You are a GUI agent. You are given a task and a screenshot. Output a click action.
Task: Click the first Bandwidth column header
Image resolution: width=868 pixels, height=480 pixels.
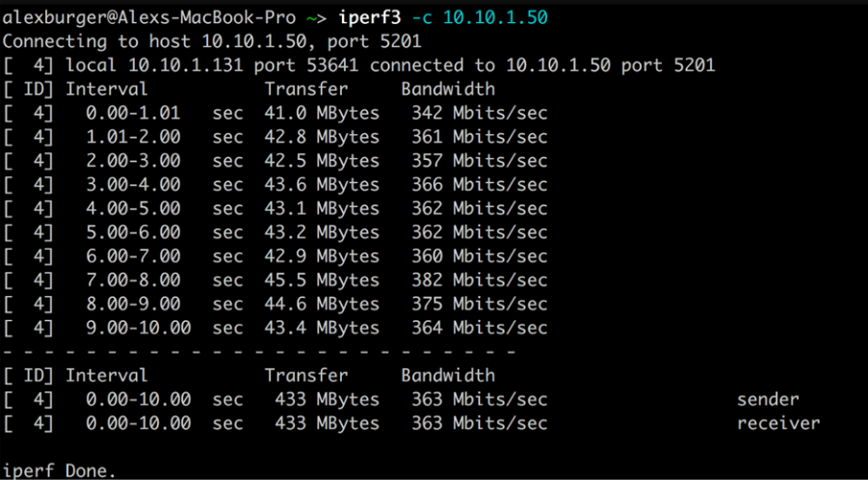click(448, 90)
